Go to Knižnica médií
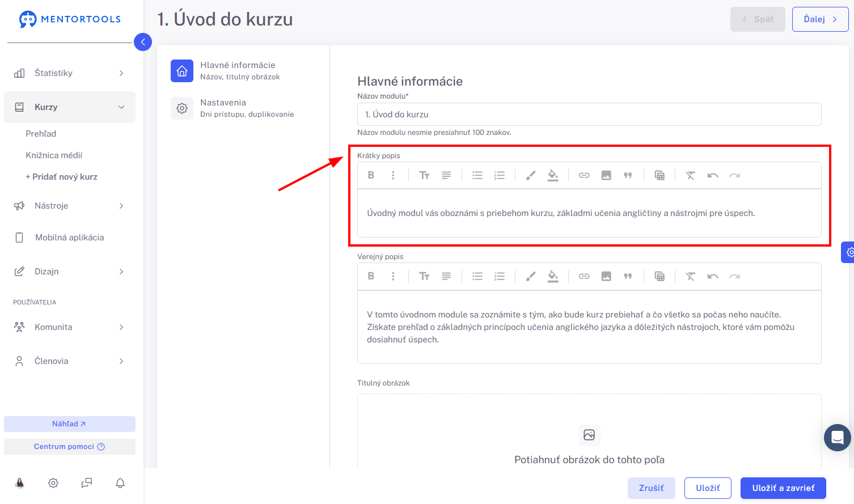Viewport: 854px width, 504px height. (54, 155)
